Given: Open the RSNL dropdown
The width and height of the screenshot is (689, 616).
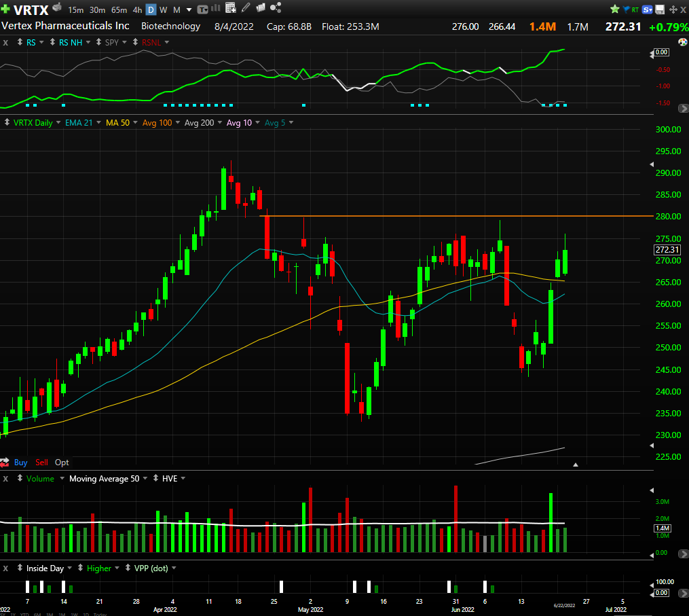Looking at the screenshot, I should pos(167,42).
